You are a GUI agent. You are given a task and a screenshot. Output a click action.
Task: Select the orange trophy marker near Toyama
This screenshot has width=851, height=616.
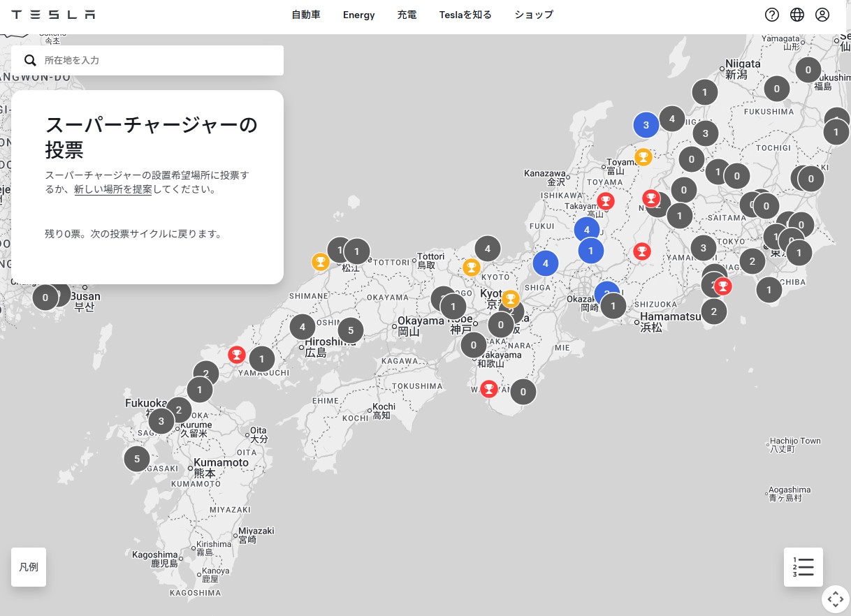click(x=643, y=157)
